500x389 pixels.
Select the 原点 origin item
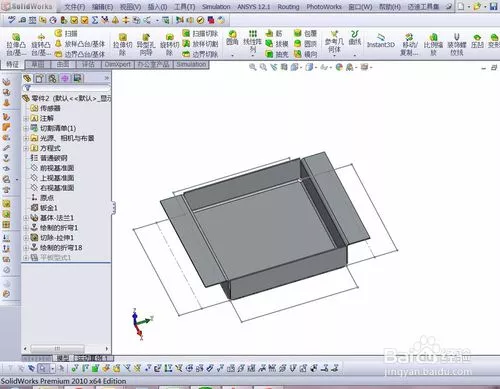(42, 198)
